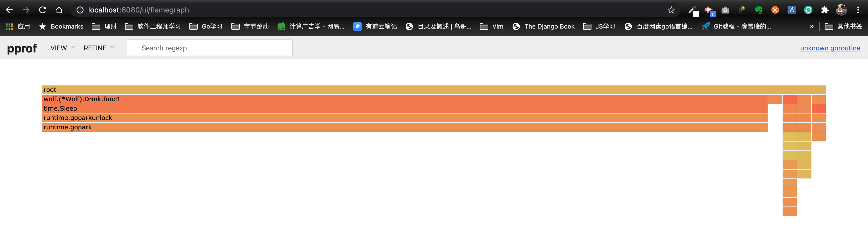Open The Django Book bookmark
The height and width of the screenshot is (227, 868).
(543, 26)
